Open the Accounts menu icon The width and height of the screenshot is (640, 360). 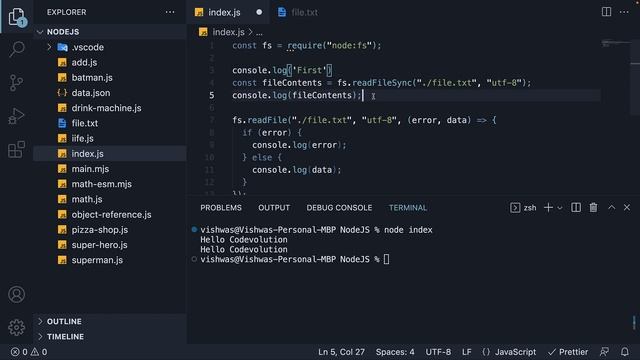(17, 294)
